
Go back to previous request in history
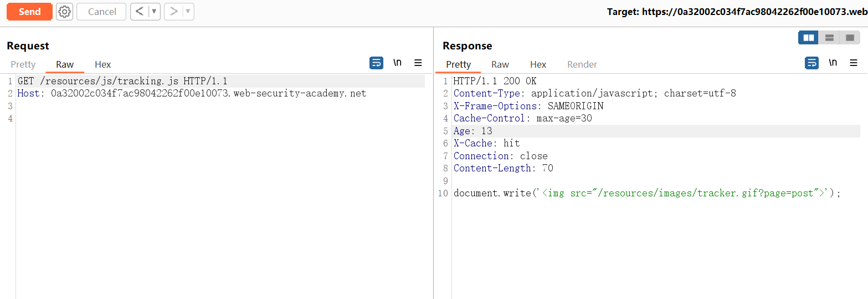[139, 12]
